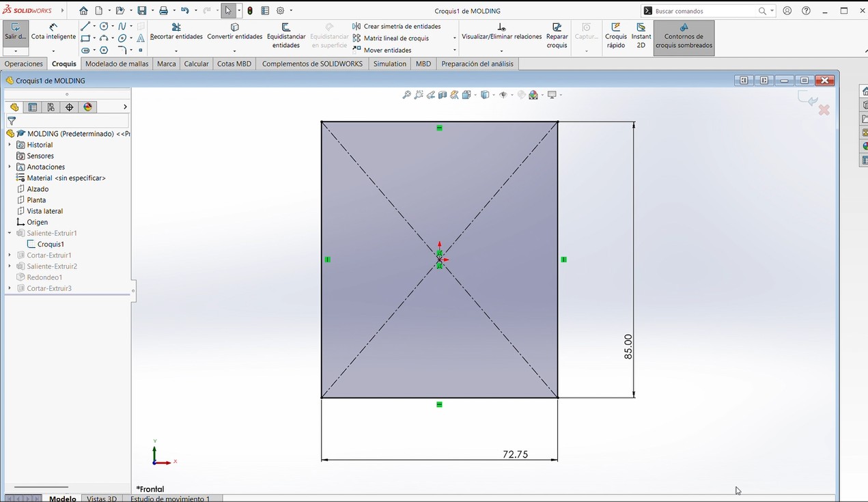Click Crear simetría de entidades
The height and width of the screenshot is (502, 868).
[x=397, y=27]
